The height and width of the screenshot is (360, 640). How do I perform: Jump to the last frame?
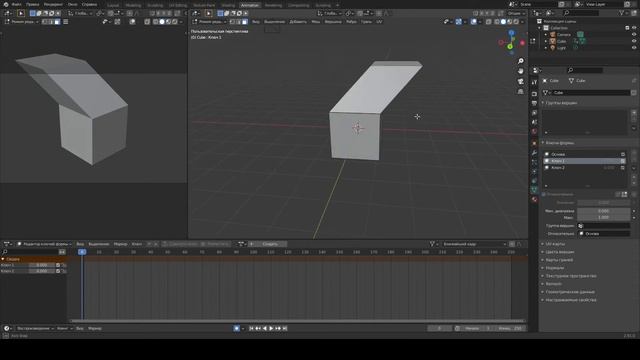[x=285, y=328]
